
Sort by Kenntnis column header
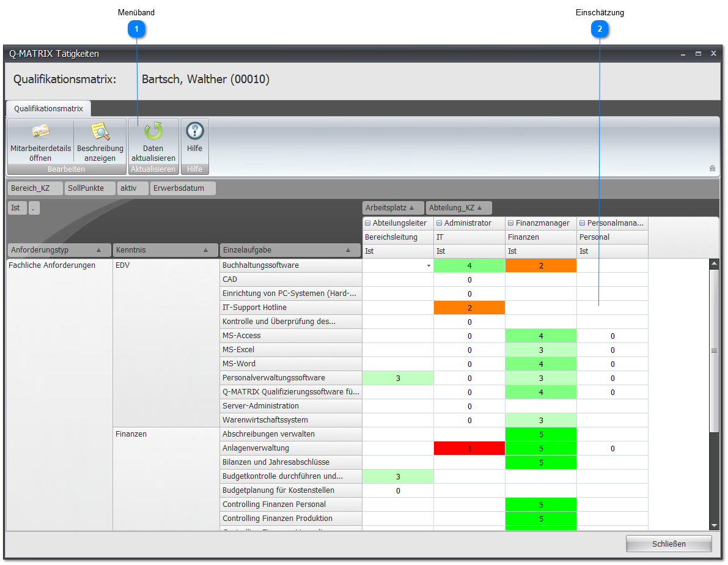[165, 250]
